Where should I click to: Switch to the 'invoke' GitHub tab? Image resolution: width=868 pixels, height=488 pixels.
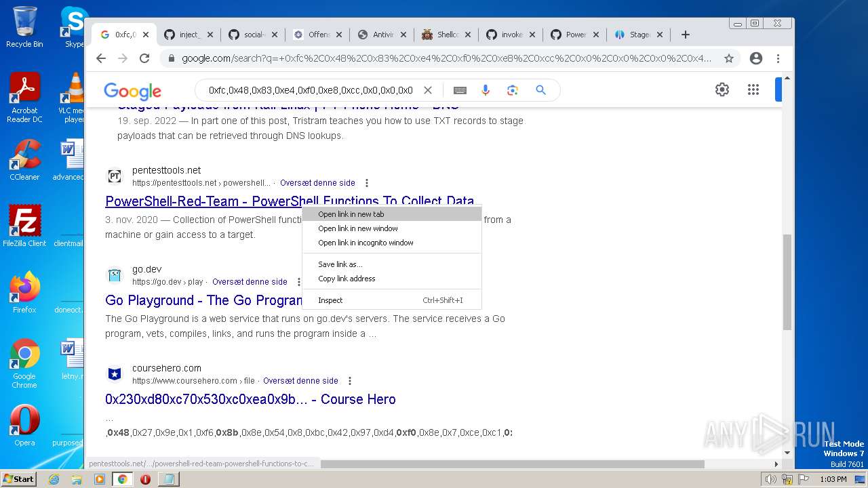[x=511, y=35]
